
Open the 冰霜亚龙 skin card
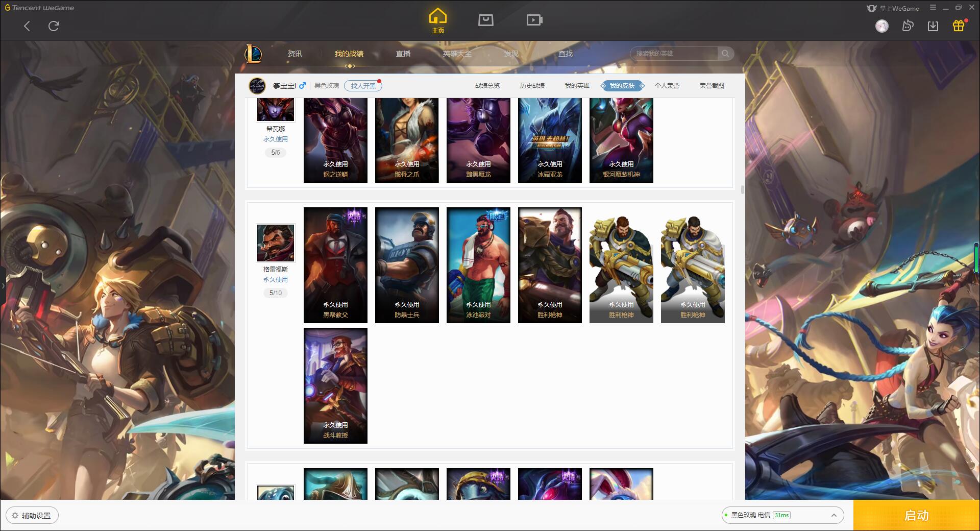(x=550, y=140)
